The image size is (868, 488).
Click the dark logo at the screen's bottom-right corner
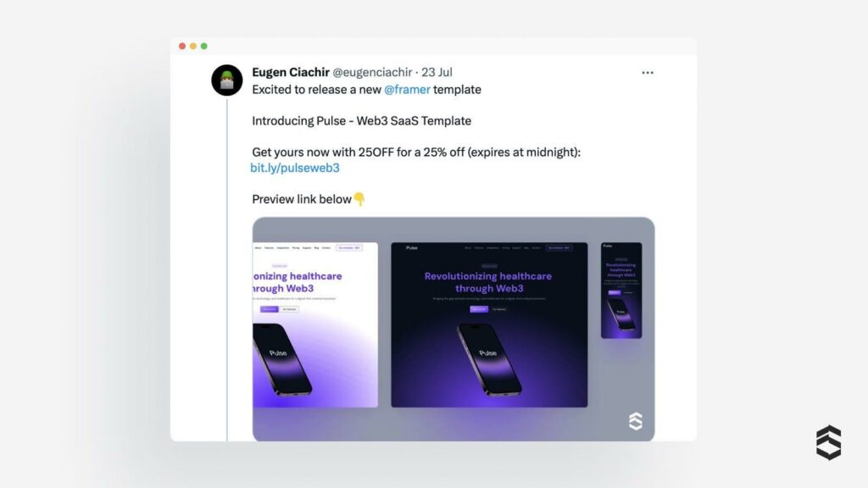pos(828,442)
